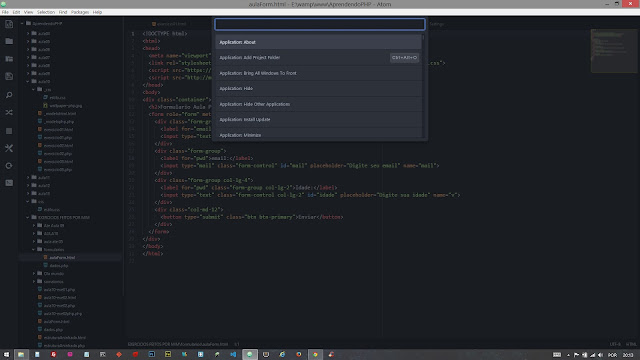Collapse the AprendendoPHP root project folder
Viewport: 640px width, 360px height.
22,24
